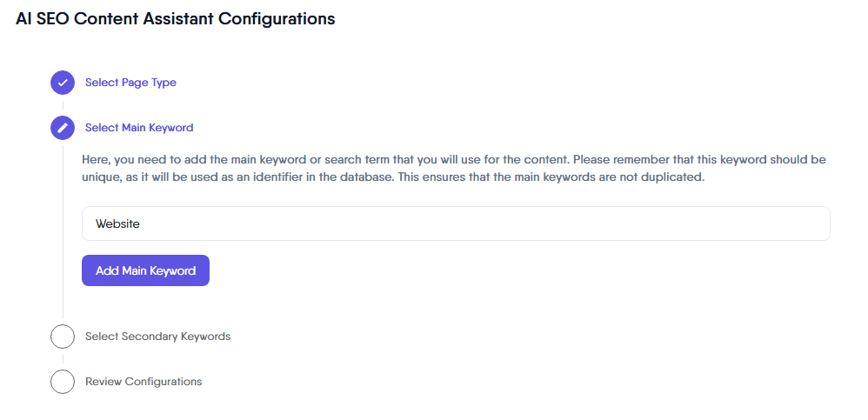868x420 pixels.
Task: Click the empty circle for Review Configurations
Action: [63, 382]
